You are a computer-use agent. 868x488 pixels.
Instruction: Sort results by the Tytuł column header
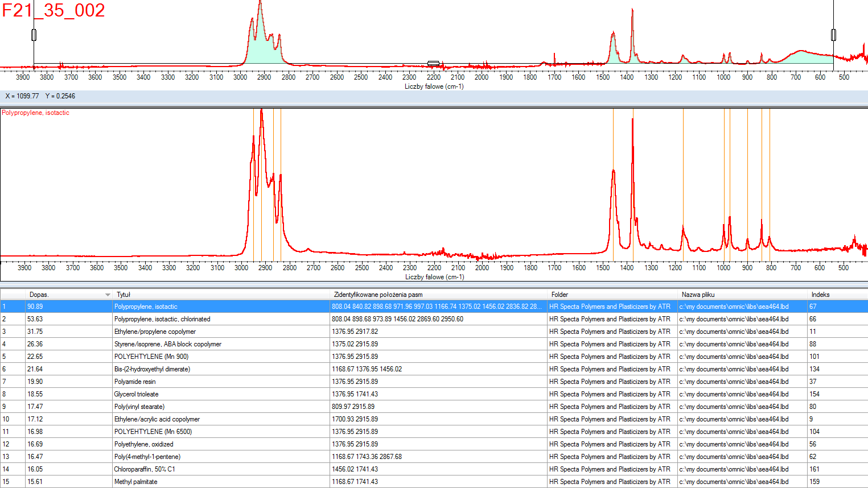(124, 295)
